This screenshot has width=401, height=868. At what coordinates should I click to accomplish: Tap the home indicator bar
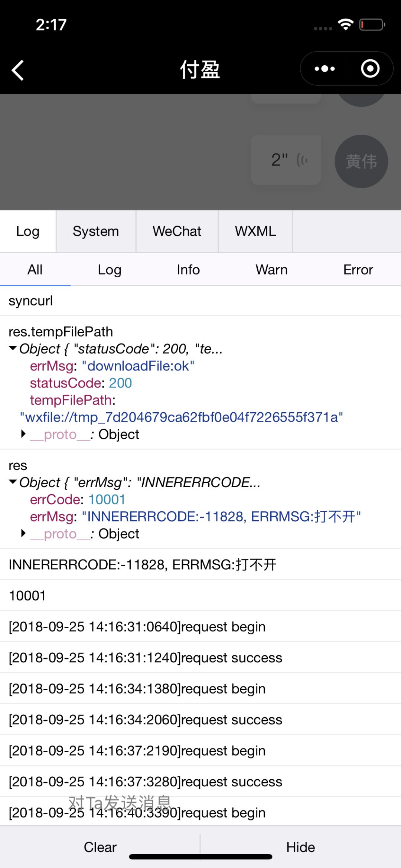[200, 856]
